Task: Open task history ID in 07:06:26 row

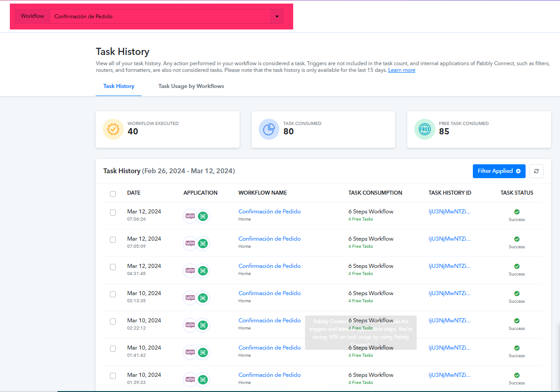Action: tap(450, 212)
